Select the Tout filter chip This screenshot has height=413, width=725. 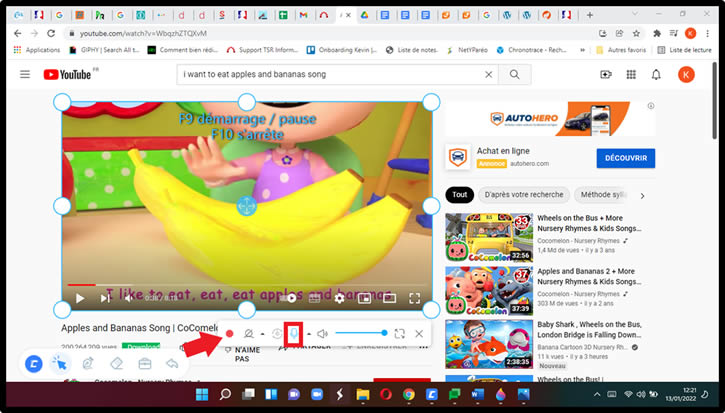pos(460,195)
